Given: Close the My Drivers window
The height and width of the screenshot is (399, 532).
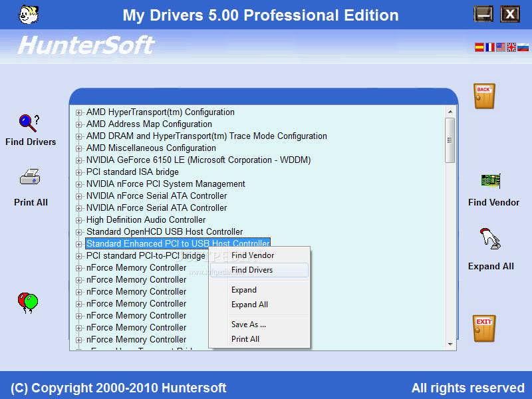Looking at the screenshot, I should point(509,14).
